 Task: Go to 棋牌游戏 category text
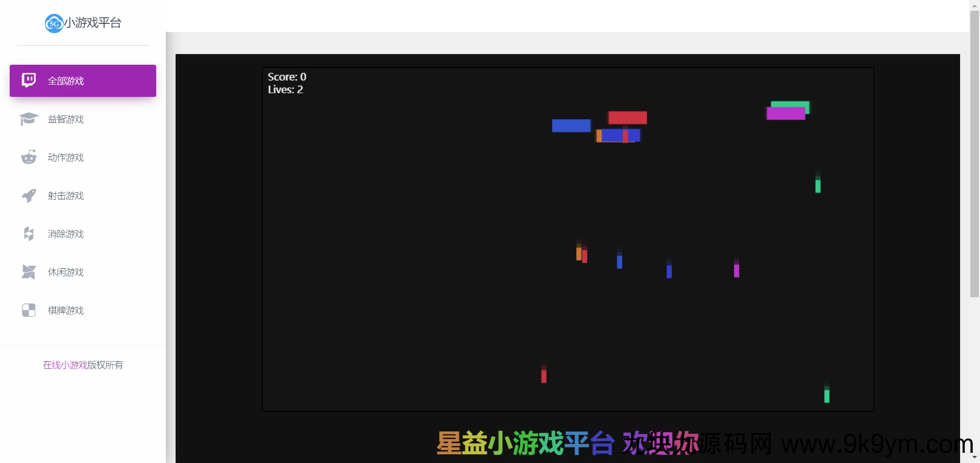coord(66,311)
